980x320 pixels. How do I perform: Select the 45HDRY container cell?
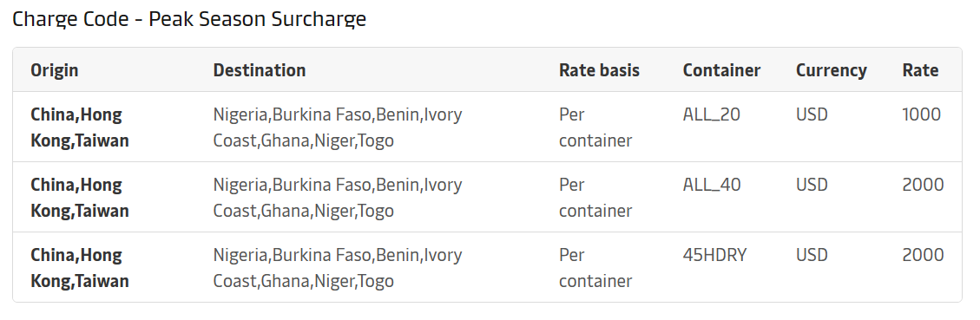pyautogui.click(x=714, y=254)
